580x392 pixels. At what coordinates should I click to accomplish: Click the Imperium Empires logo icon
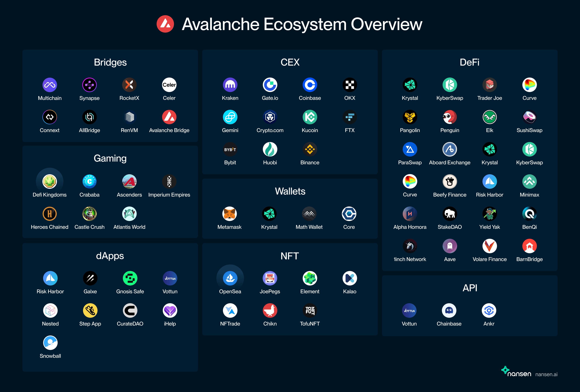click(169, 182)
